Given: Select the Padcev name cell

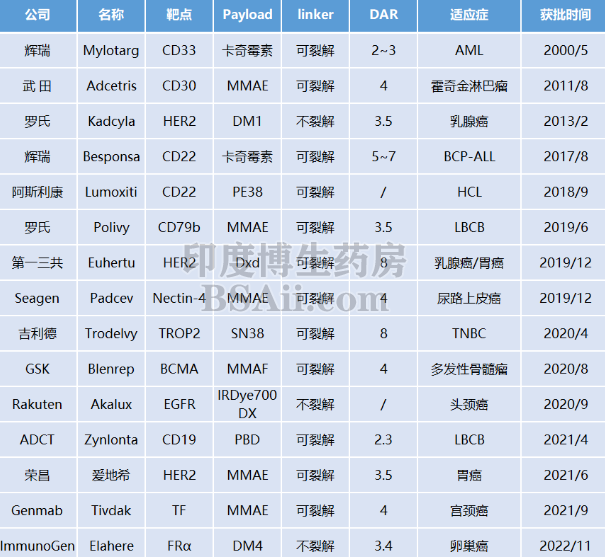Looking at the screenshot, I should [111, 298].
